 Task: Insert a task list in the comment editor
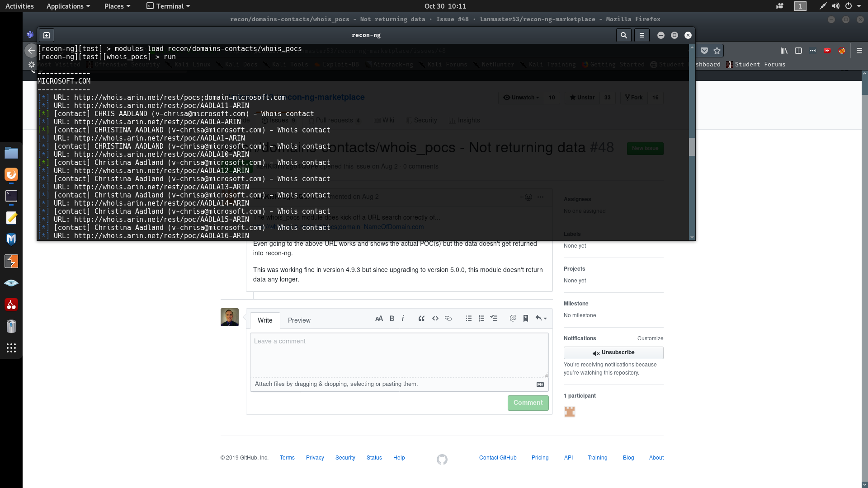click(x=494, y=319)
